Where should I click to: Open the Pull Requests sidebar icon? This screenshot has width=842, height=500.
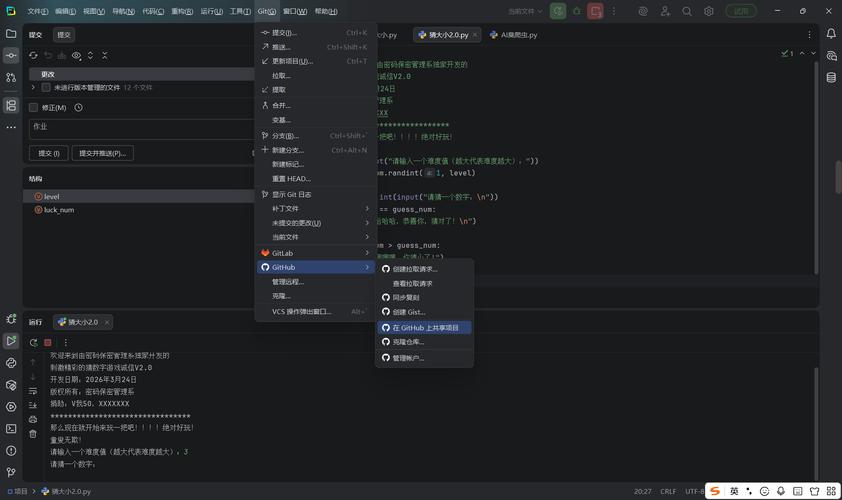[11, 77]
